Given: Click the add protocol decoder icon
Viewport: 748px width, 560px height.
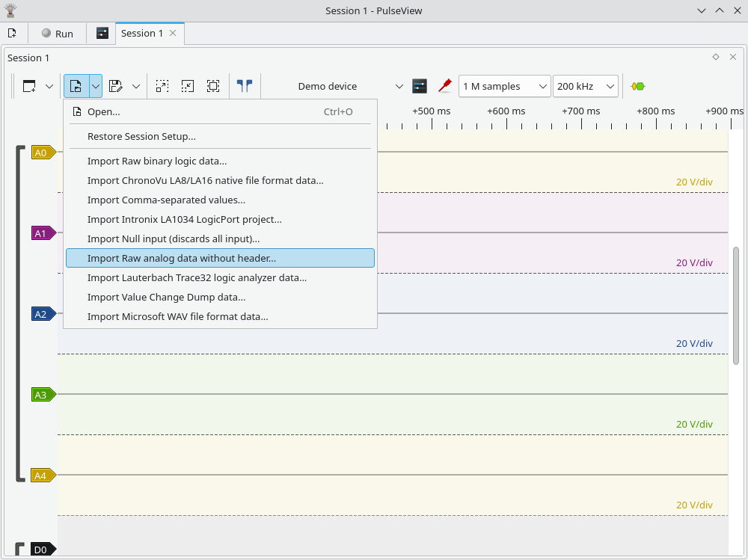Looking at the screenshot, I should [638, 86].
